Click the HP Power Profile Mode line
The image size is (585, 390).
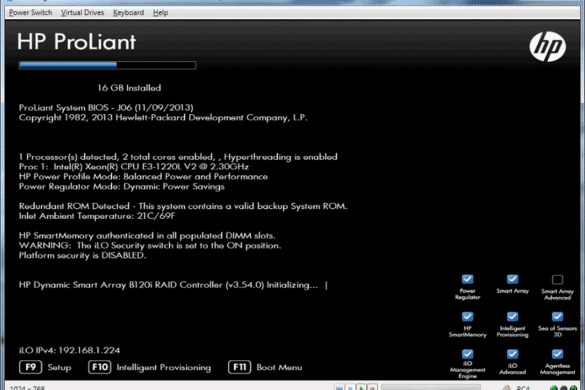(x=143, y=177)
